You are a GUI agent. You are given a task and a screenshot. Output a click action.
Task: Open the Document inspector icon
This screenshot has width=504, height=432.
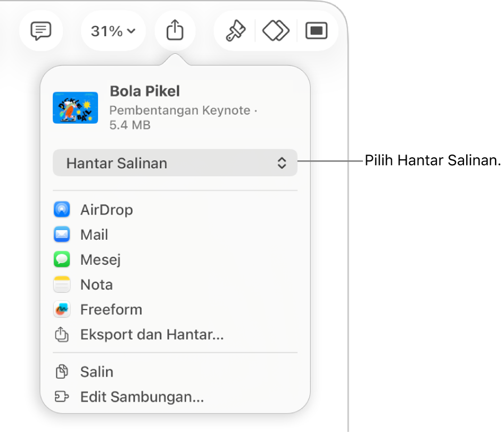click(x=316, y=31)
